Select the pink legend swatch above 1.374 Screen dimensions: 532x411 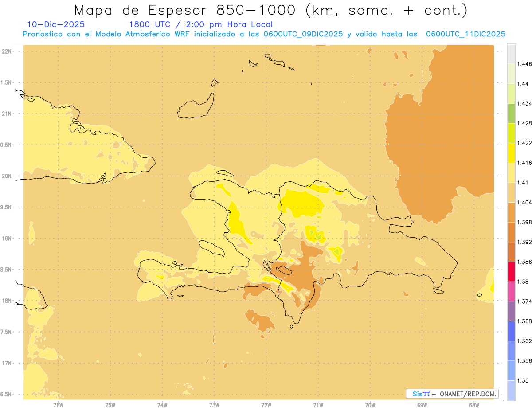[x=511, y=291]
